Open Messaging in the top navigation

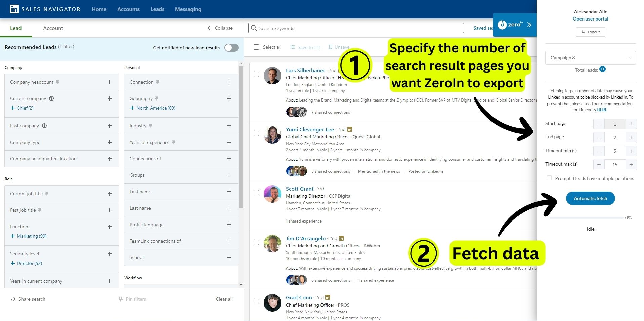(x=188, y=9)
